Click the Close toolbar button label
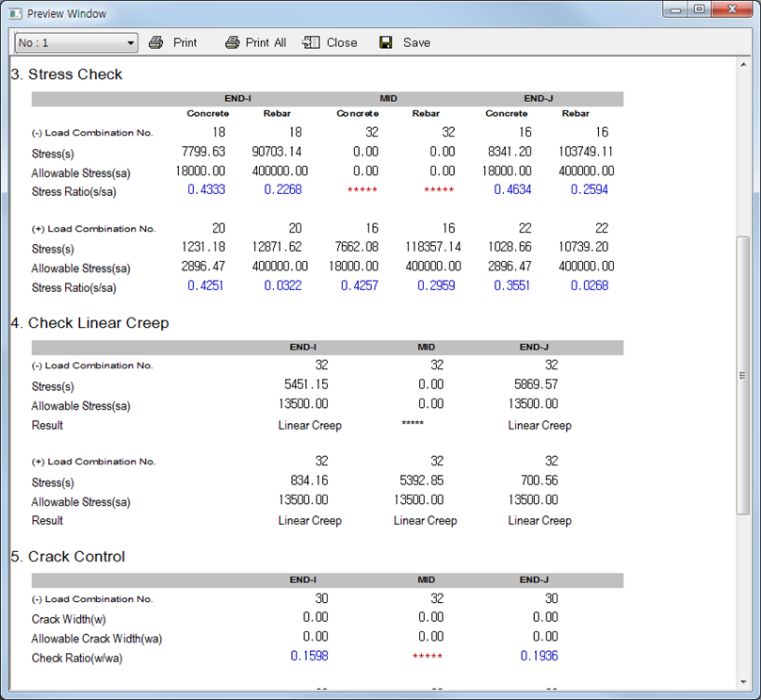The image size is (761, 700). click(342, 42)
